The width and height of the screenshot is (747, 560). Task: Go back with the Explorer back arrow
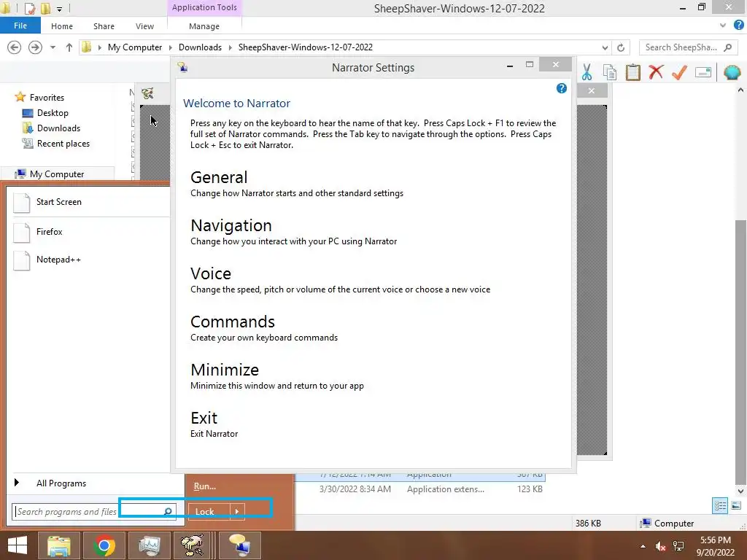point(15,47)
